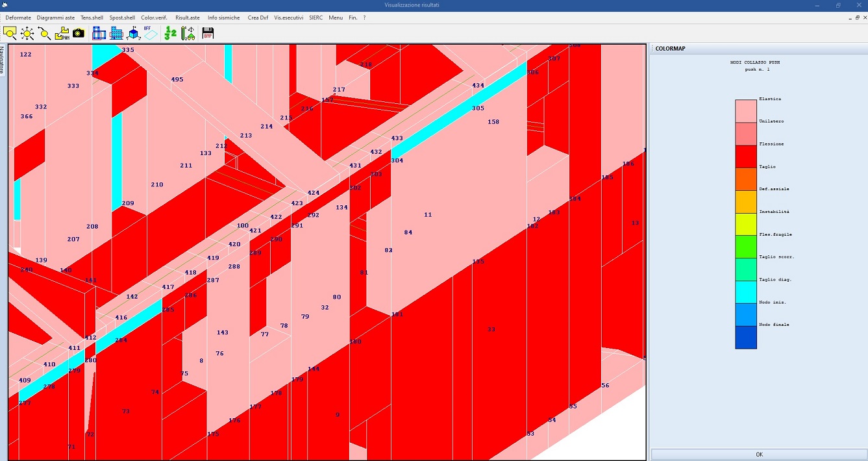
Task: Click the blue wireframe building view icon
Action: (x=99, y=33)
